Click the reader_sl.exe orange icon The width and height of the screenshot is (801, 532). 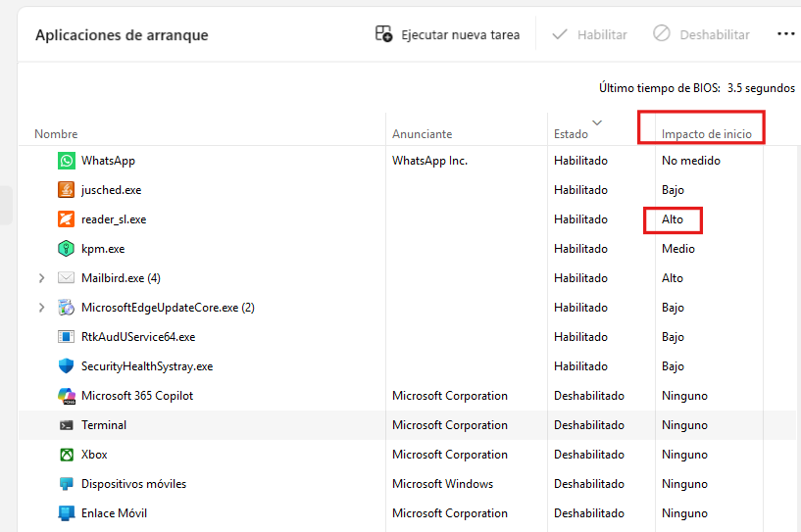pos(66,219)
